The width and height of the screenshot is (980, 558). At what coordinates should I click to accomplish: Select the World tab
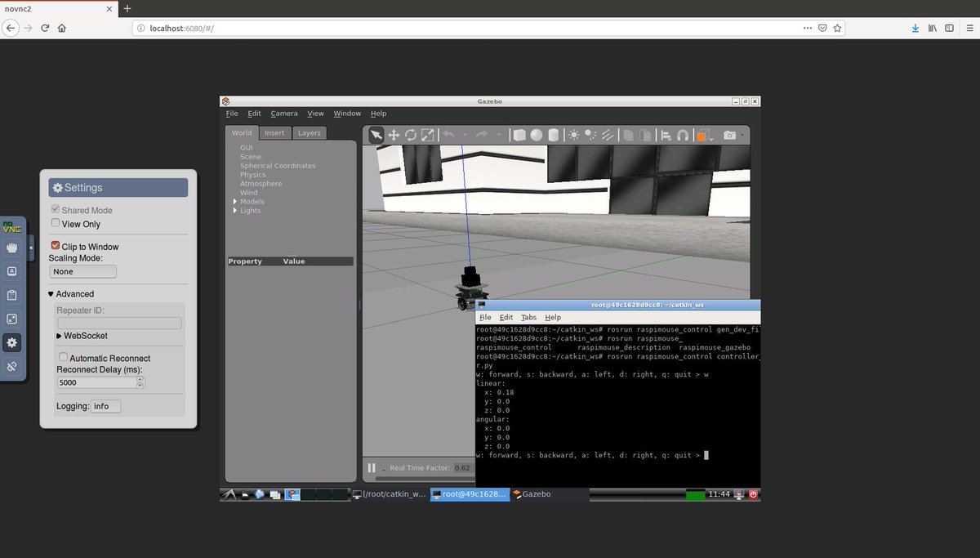pos(242,133)
